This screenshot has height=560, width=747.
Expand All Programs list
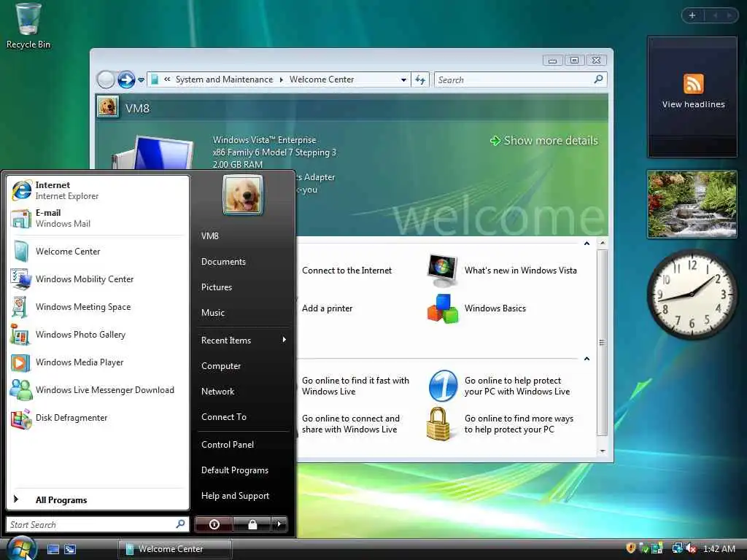[x=98, y=499]
